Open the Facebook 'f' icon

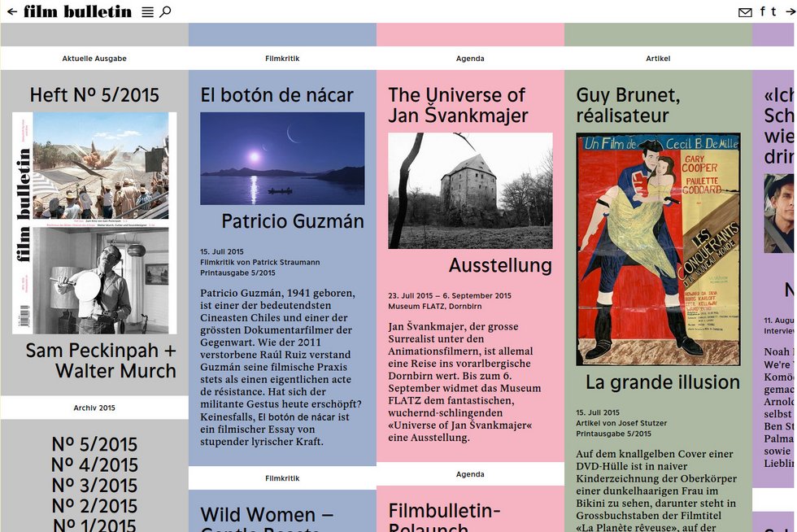tap(763, 11)
